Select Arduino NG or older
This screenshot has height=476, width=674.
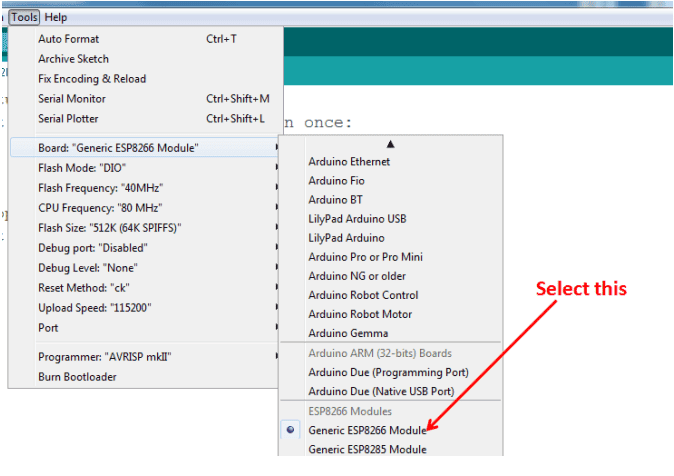(391, 276)
